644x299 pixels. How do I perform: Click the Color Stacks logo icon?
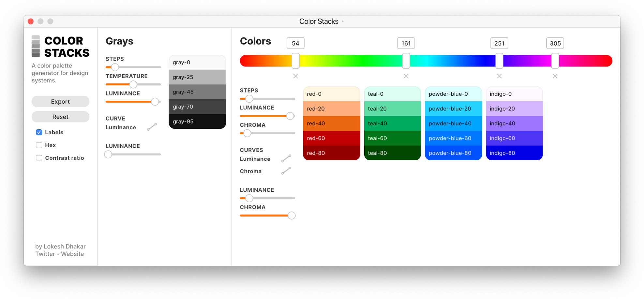(x=36, y=46)
